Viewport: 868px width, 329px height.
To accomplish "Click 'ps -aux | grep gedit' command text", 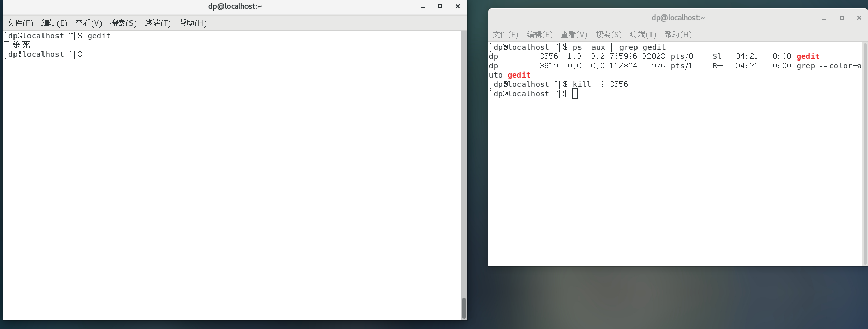I will tap(619, 47).
